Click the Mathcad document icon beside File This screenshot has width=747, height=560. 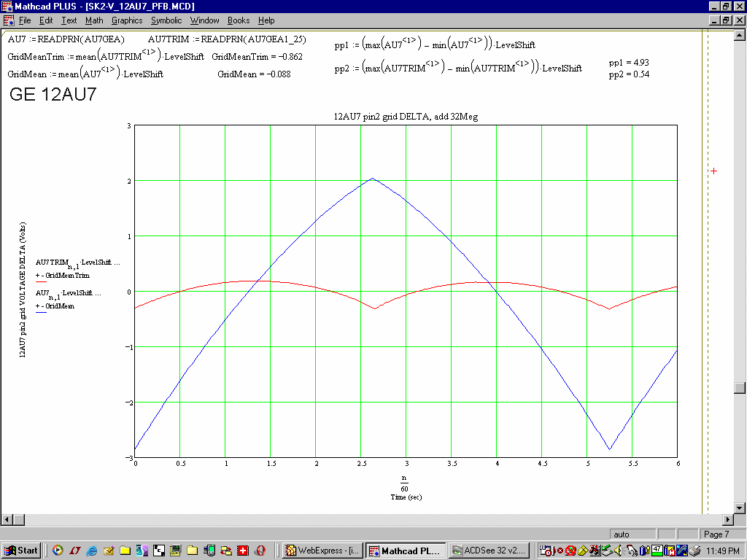click(x=8, y=20)
